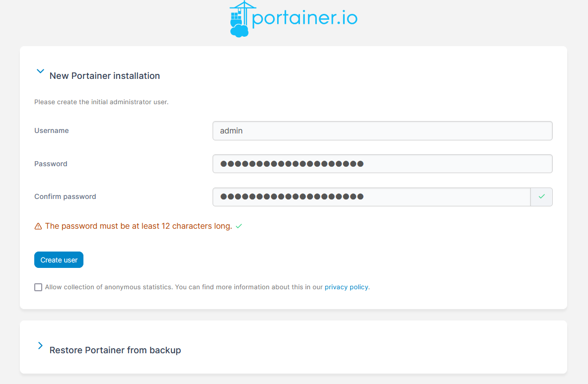Click the Password field label
This screenshot has width=588, height=384.
coord(51,164)
